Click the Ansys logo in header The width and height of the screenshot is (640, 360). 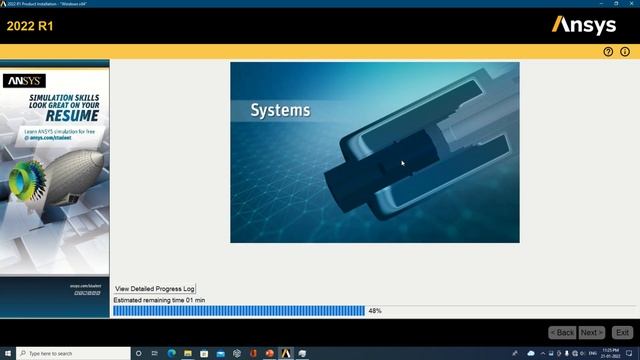click(584, 25)
